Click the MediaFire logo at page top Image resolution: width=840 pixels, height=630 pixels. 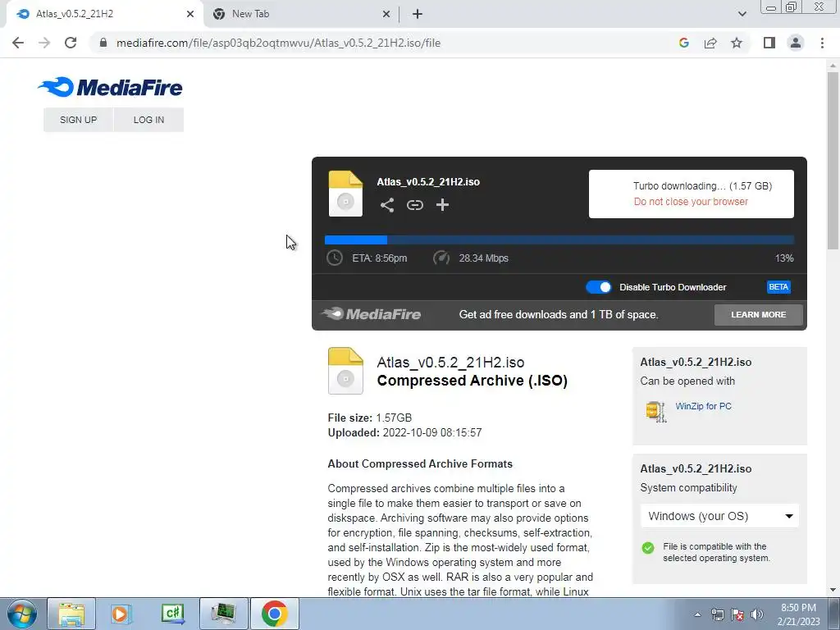click(111, 87)
